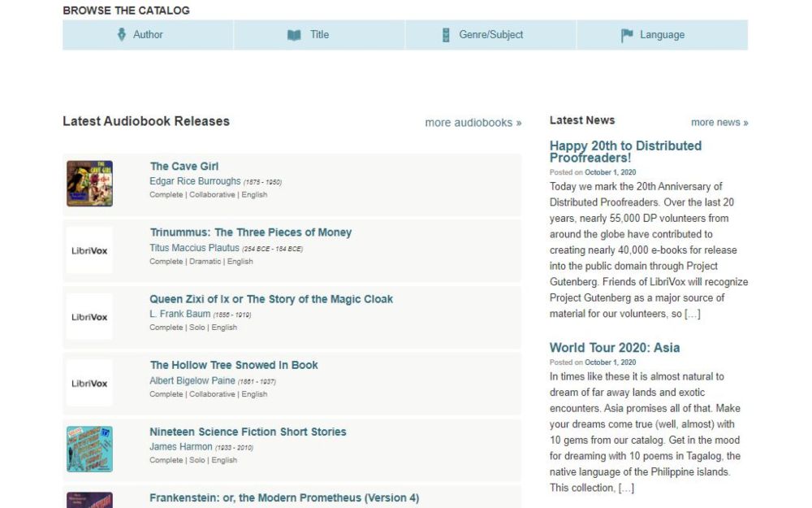Open the Title catalog section
812x508 pixels.
[319, 34]
